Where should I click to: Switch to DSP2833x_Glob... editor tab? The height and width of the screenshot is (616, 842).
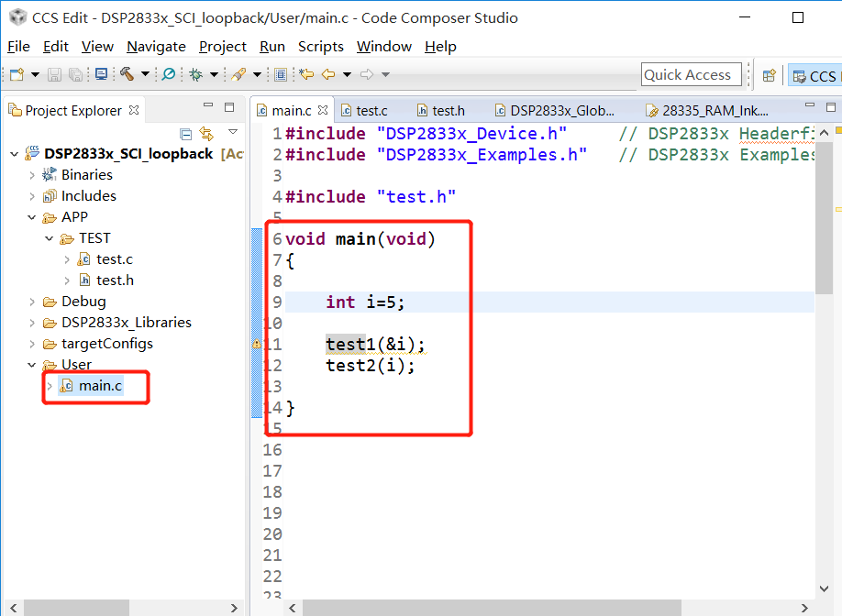coord(555,111)
